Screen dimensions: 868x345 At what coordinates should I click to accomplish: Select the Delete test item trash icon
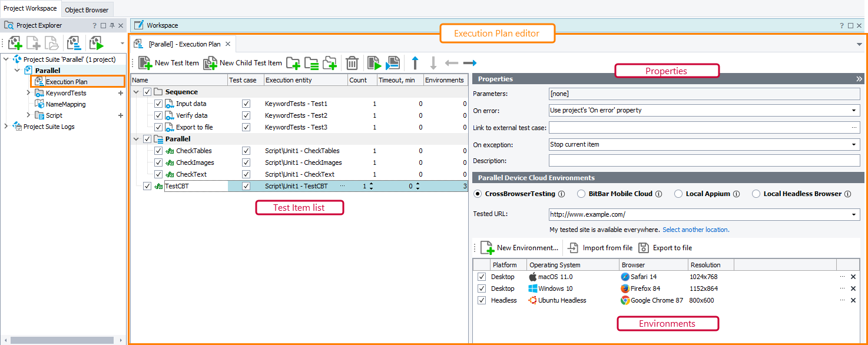(352, 63)
